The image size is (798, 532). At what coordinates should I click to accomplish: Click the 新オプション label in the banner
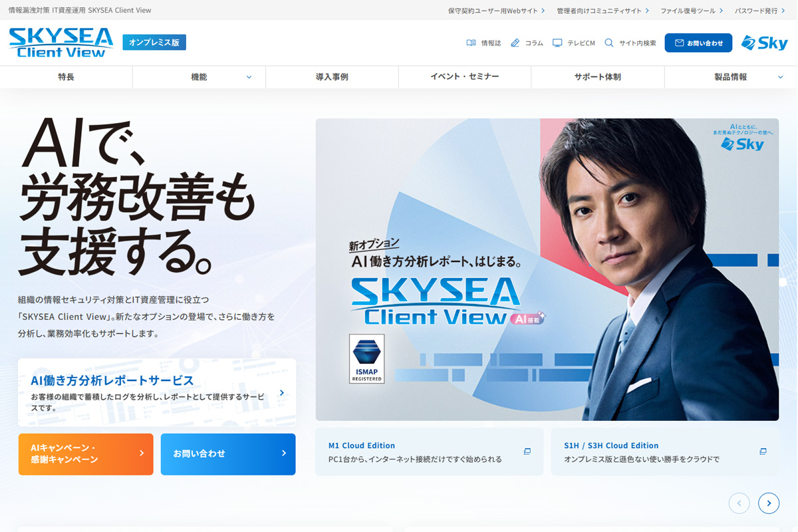click(x=374, y=244)
